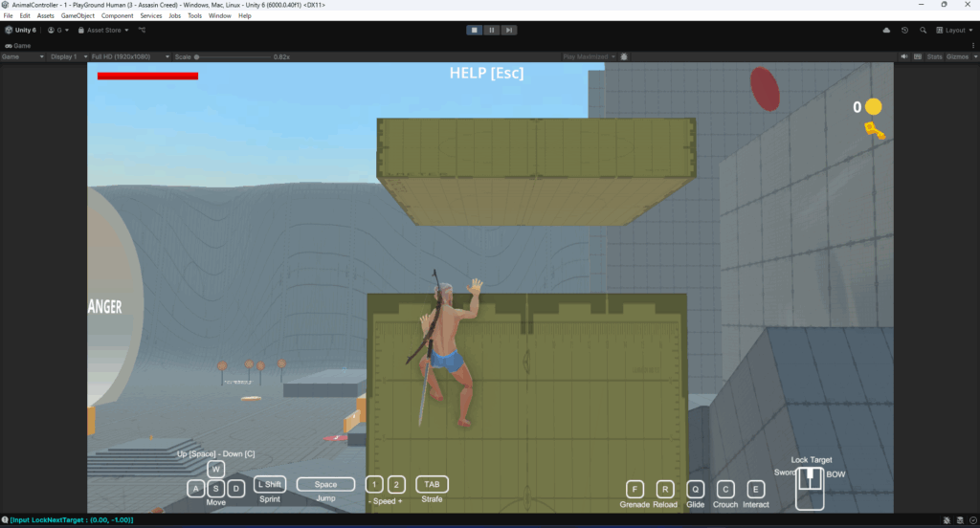Open the Game view's three-dot options menu
Screen dimensions: 980x528
pos(973,46)
